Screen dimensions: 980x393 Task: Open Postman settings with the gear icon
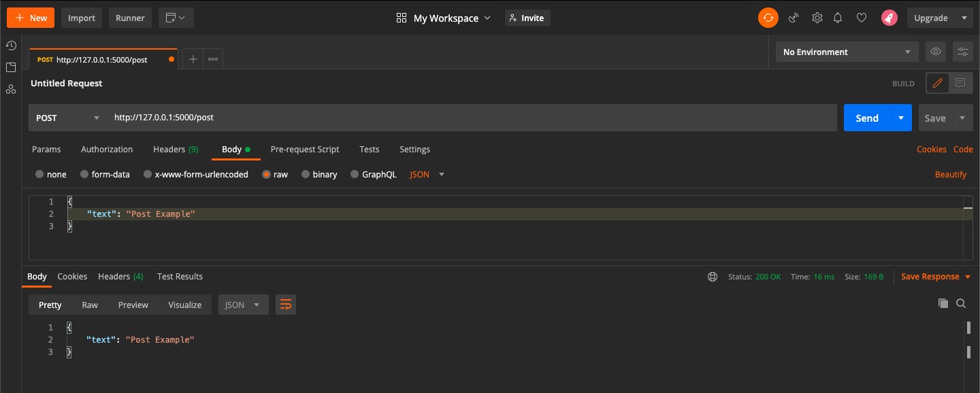coord(817,18)
